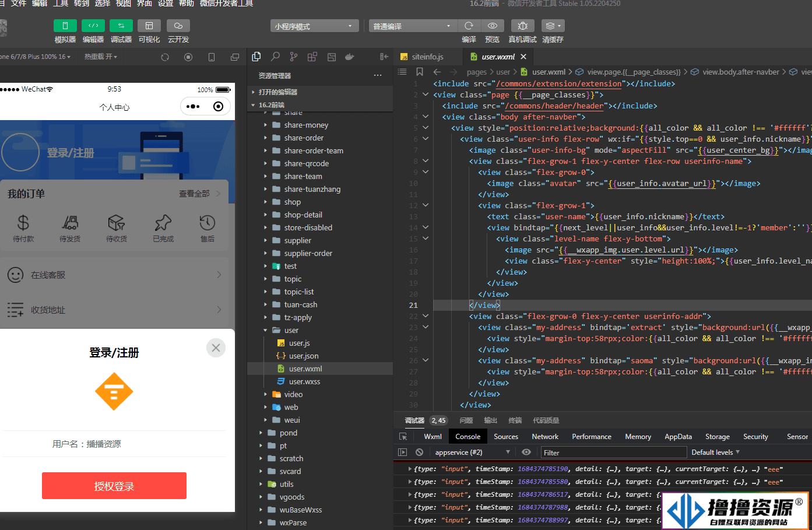Image resolution: width=812 pixels, height=530 pixels.
Task: Close the user.wxml tab
Action: point(523,57)
